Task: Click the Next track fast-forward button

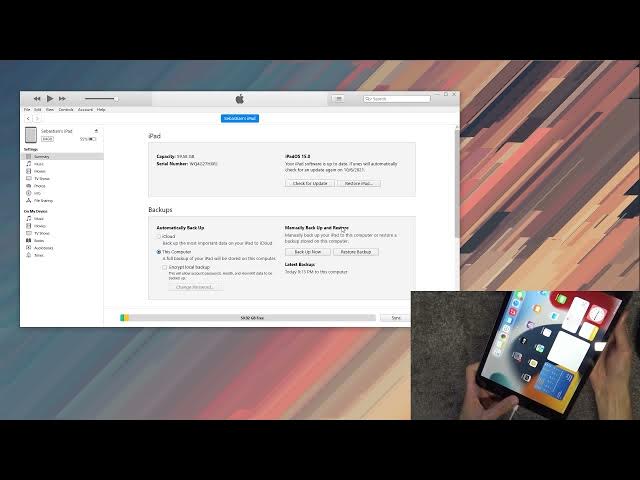Action: (62, 99)
